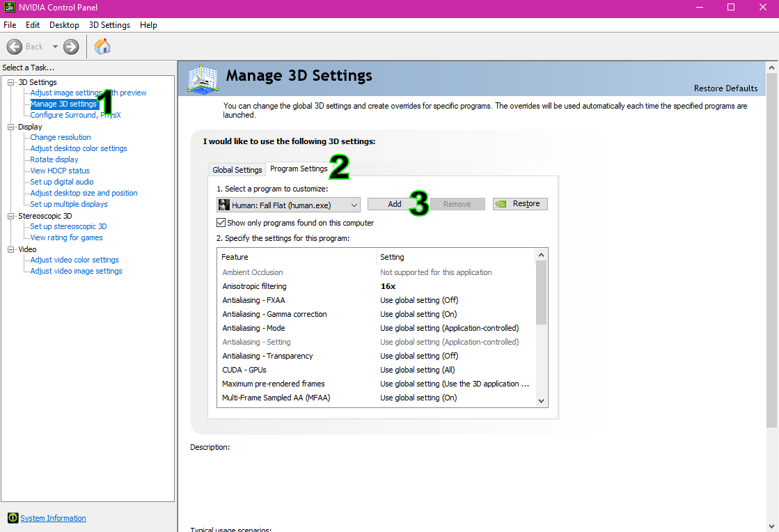Open Adjust desktop size and position
779x532 pixels.
84,193
